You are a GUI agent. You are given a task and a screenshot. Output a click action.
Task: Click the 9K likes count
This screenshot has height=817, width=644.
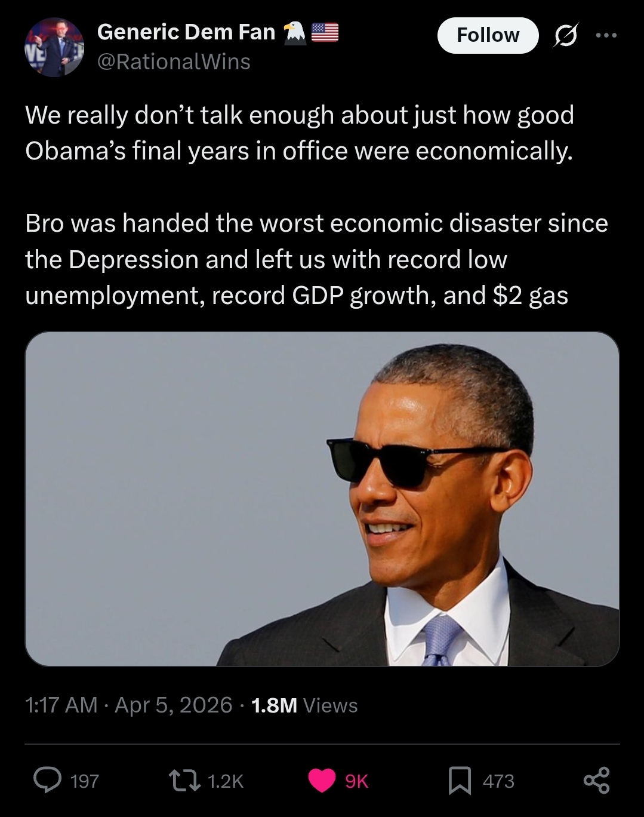tap(356, 781)
